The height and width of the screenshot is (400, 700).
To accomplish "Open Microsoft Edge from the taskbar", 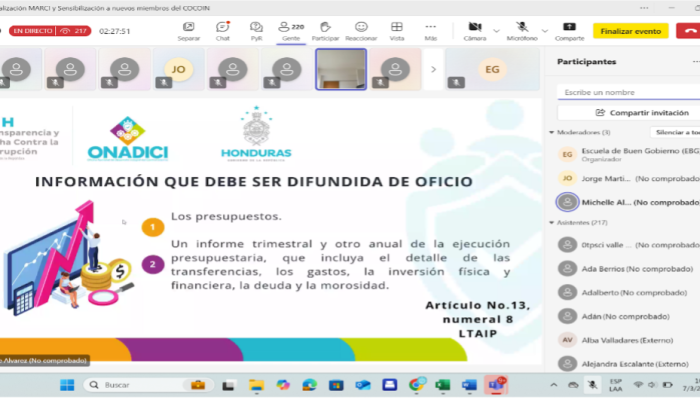I will click(x=309, y=385).
